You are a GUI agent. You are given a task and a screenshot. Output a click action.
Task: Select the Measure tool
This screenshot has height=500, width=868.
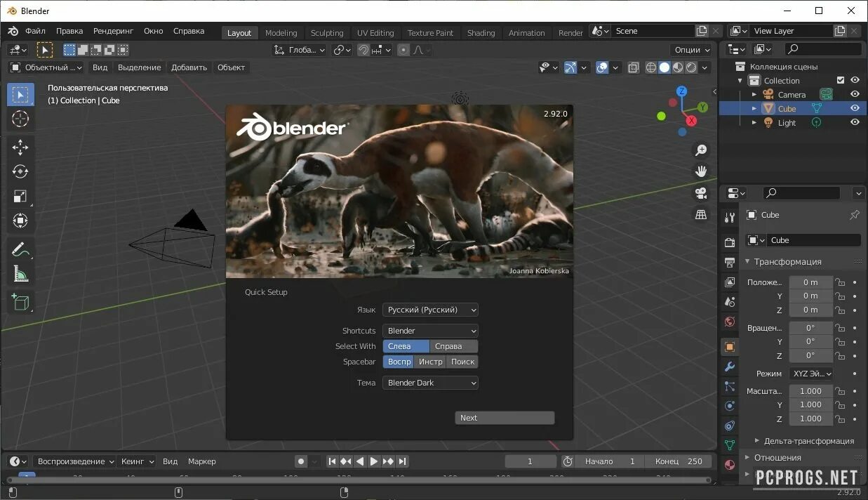tap(20, 274)
